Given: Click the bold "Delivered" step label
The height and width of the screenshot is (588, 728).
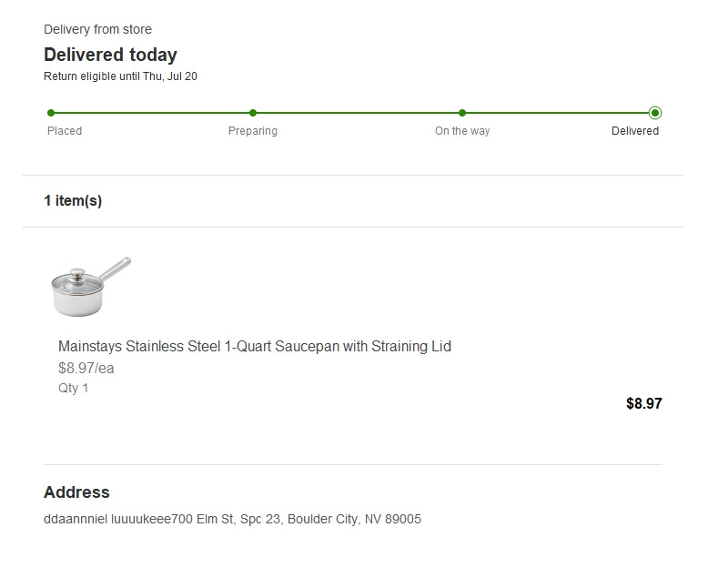Looking at the screenshot, I should tap(635, 131).
